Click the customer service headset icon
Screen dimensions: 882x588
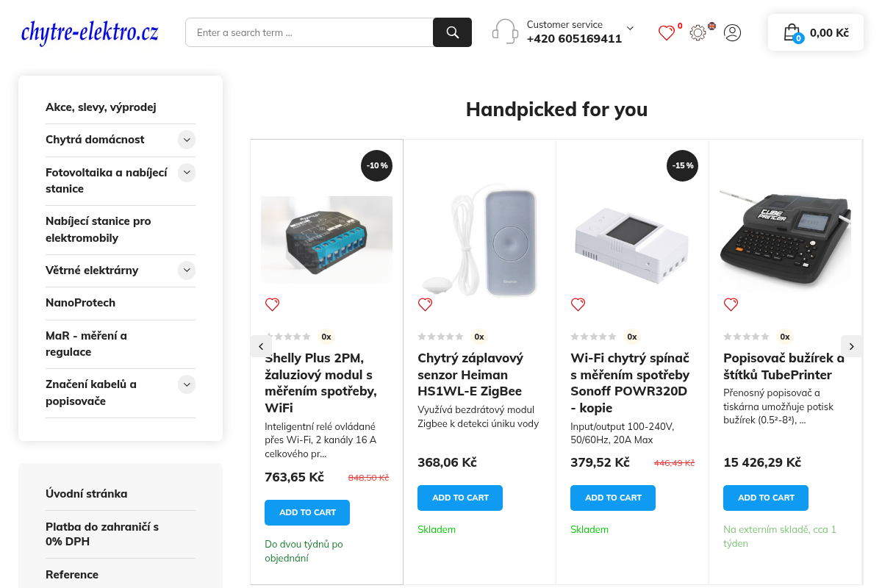tap(505, 32)
